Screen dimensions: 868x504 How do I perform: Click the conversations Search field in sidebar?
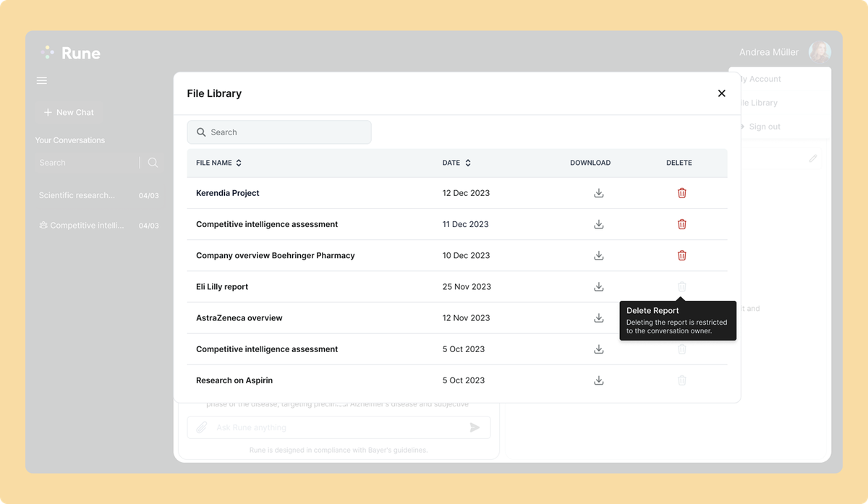point(87,163)
